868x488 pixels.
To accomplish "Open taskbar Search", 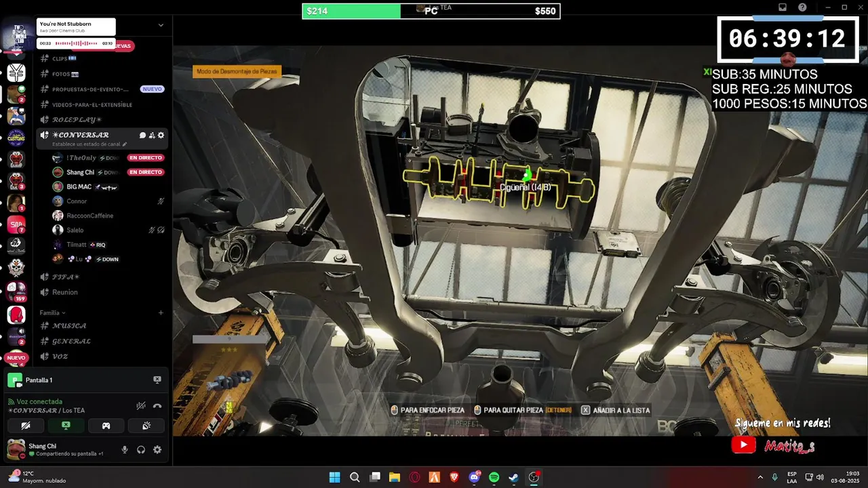I will pos(355,477).
